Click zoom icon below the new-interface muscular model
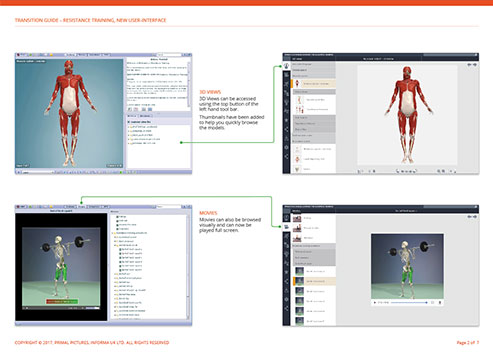493x360 pixels. (x=439, y=171)
